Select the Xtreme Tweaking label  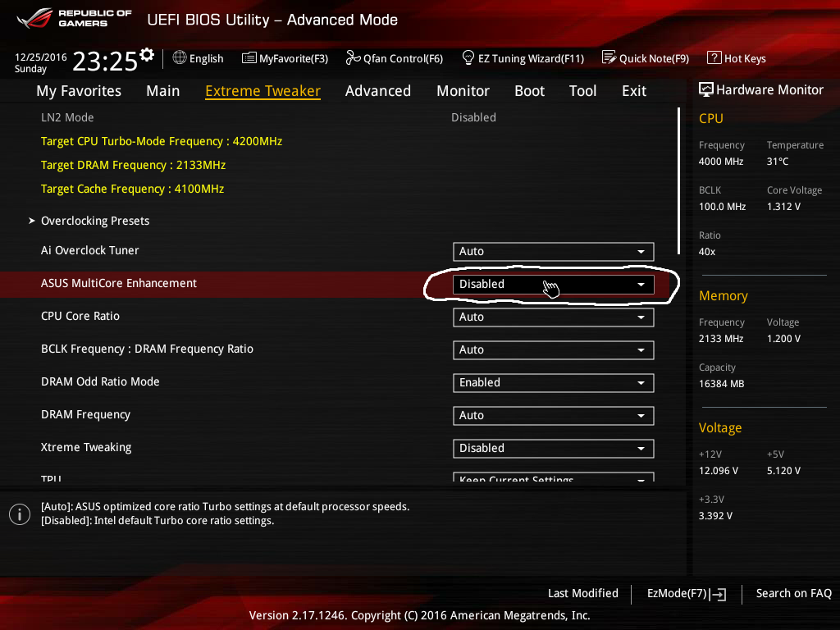(86, 447)
